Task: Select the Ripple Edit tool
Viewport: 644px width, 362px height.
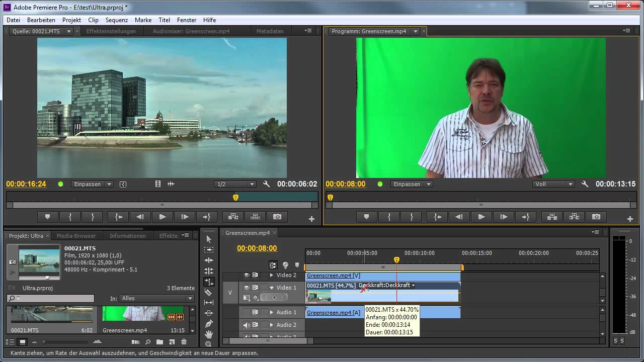Action: pos(209,260)
